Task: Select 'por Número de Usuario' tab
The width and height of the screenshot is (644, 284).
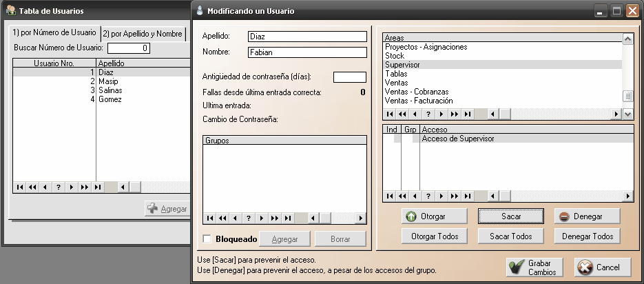Action: point(54,34)
